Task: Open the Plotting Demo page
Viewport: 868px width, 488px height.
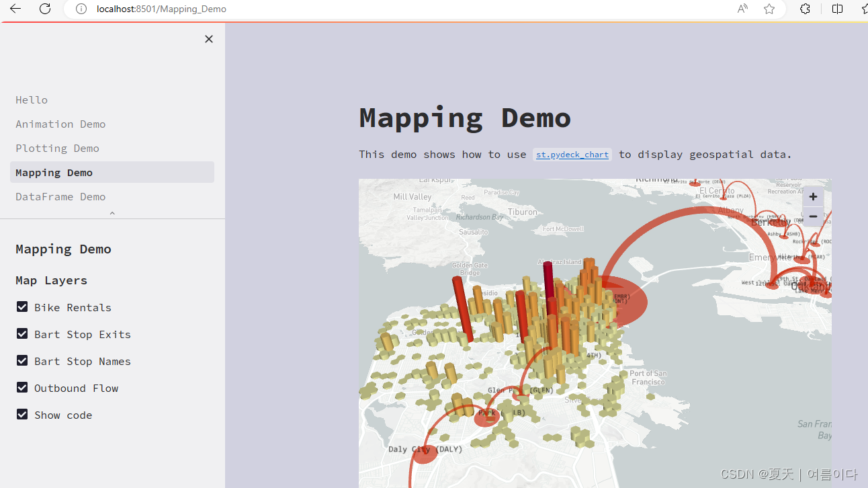Action: click(x=112, y=148)
